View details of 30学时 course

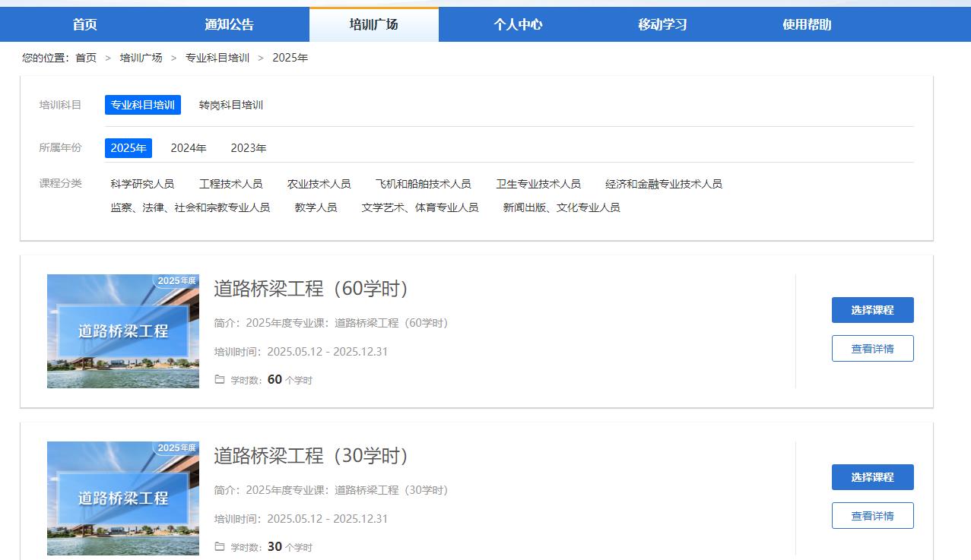click(872, 516)
